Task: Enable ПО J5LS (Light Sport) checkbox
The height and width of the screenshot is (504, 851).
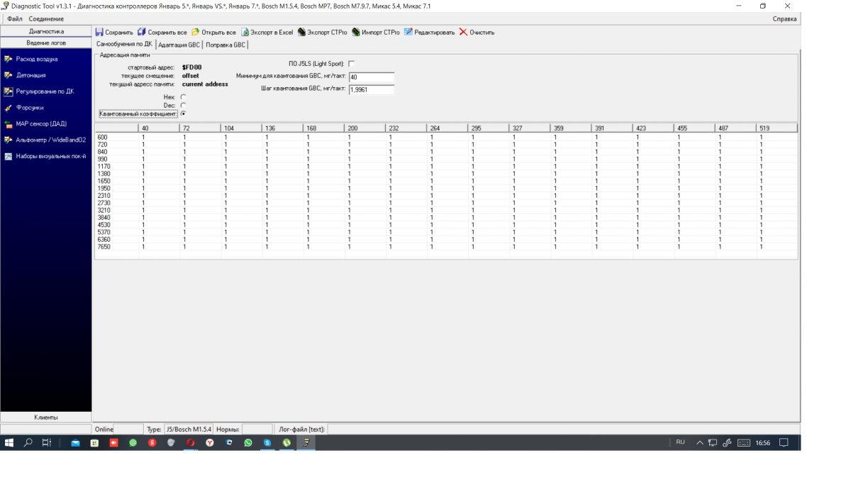Action: pos(351,64)
